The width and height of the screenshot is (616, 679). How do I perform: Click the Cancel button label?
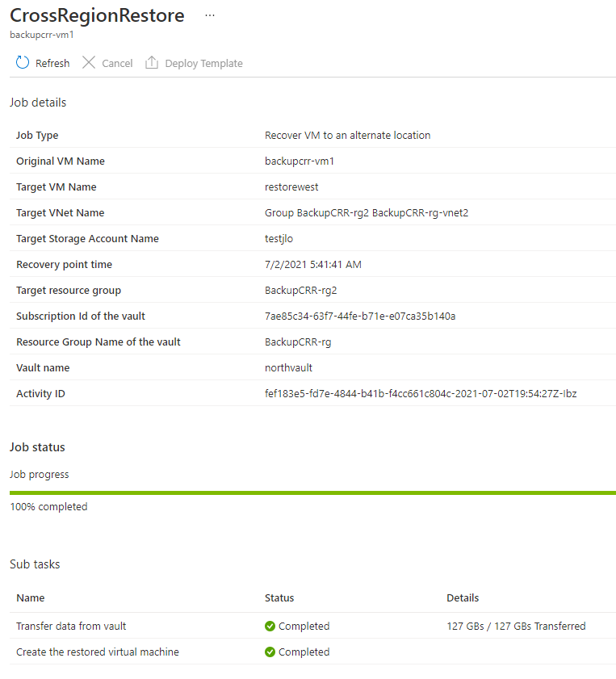click(117, 64)
